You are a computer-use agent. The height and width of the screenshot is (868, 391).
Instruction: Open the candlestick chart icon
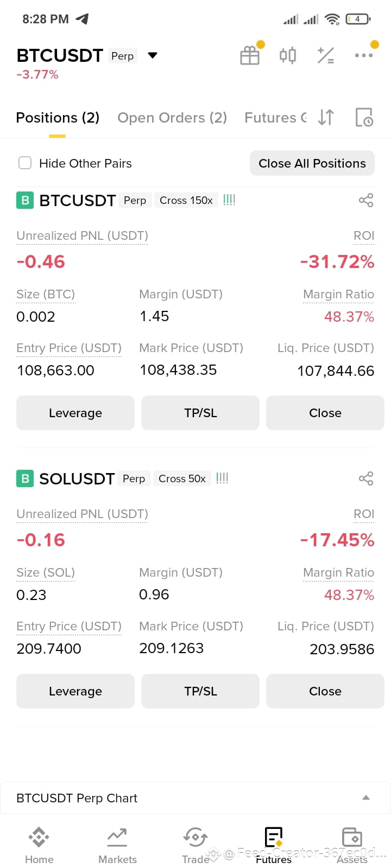click(288, 55)
